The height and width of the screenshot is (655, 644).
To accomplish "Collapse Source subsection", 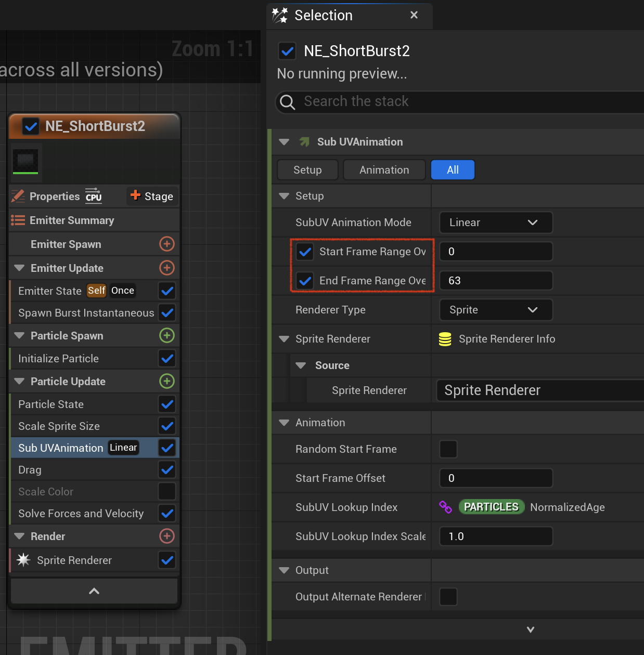I will [x=301, y=365].
